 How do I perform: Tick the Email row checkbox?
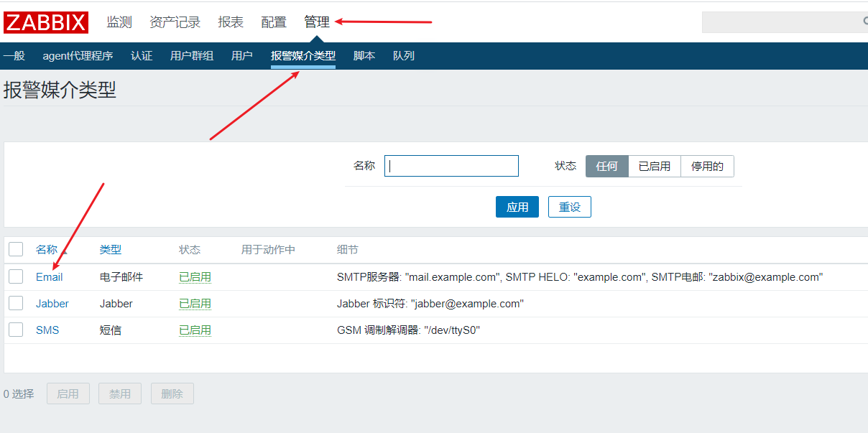tap(16, 276)
